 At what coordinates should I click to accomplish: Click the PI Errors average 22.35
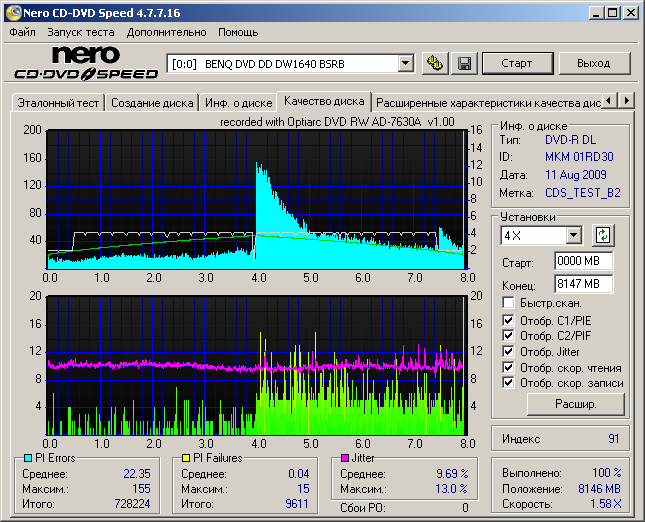[x=137, y=473]
